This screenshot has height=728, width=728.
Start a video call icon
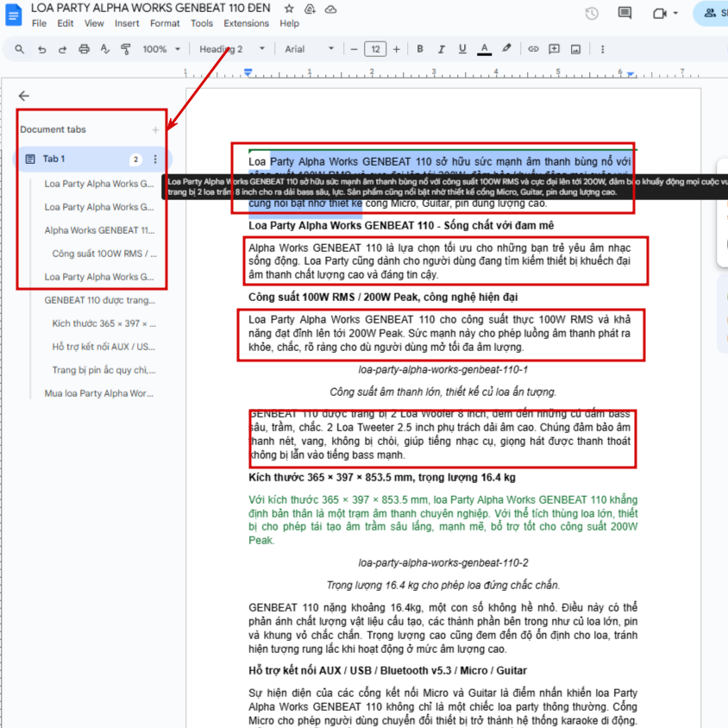pyautogui.click(x=659, y=14)
